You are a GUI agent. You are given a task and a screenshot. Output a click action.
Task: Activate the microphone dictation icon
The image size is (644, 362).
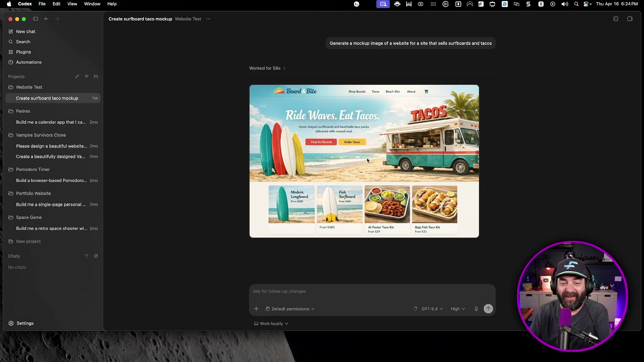[476, 309]
